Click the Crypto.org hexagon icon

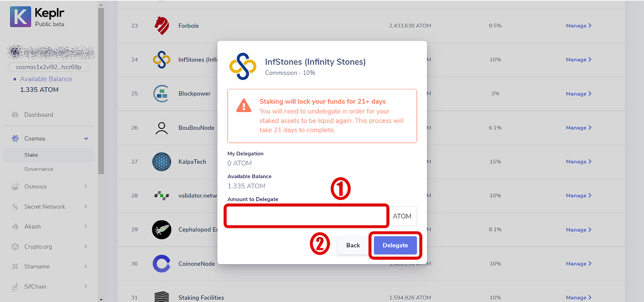click(15, 247)
